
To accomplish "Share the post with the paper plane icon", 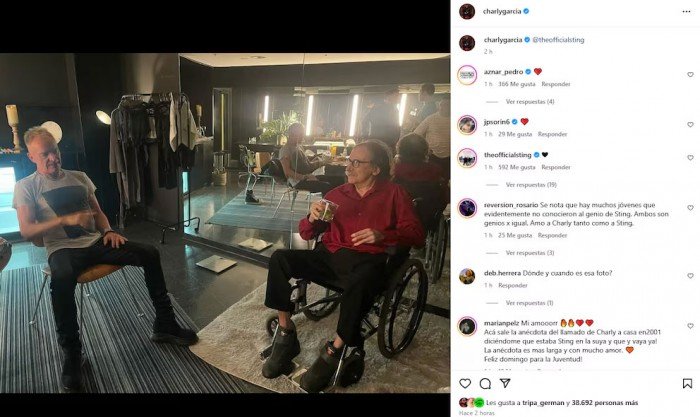I will click(x=505, y=383).
